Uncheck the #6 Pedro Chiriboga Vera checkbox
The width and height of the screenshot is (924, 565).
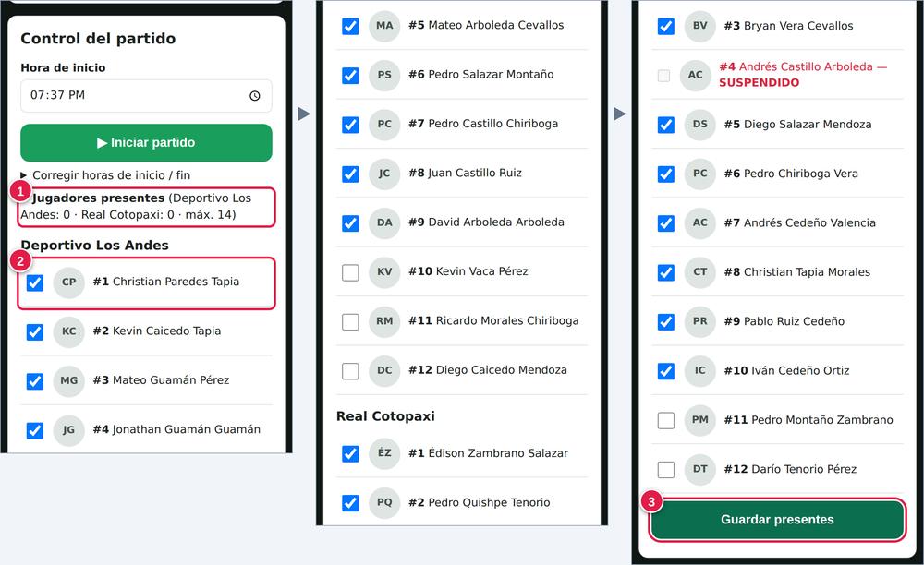pos(666,174)
